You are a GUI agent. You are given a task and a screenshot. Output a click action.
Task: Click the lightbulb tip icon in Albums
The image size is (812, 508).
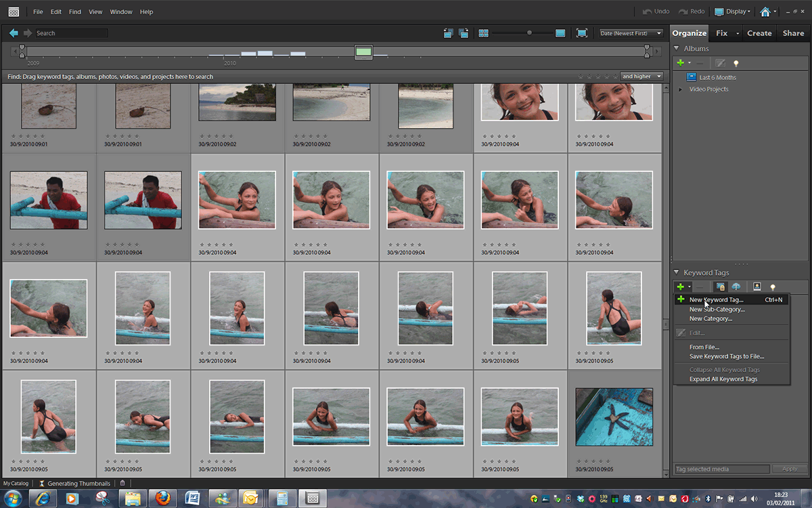pyautogui.click(x=736, y=63)
